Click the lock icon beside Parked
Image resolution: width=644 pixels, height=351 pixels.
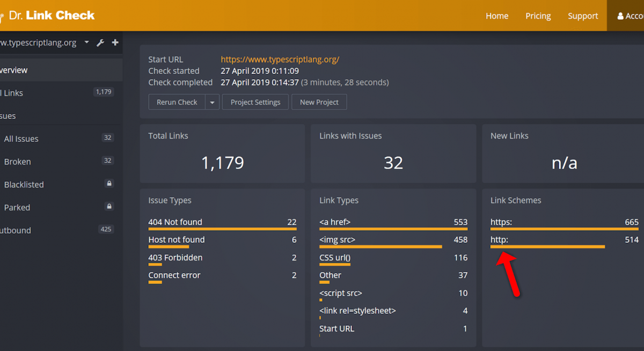109,207
